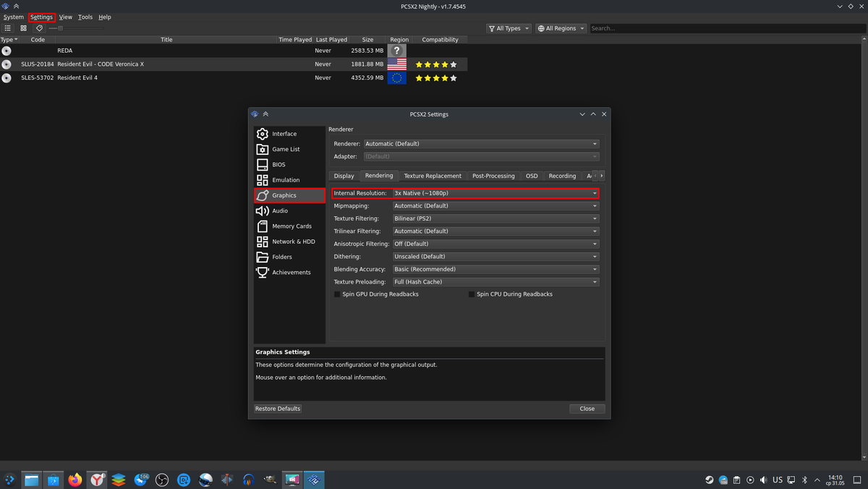Open Network & HDD settings
868x489 pixels.
[289, 242]
